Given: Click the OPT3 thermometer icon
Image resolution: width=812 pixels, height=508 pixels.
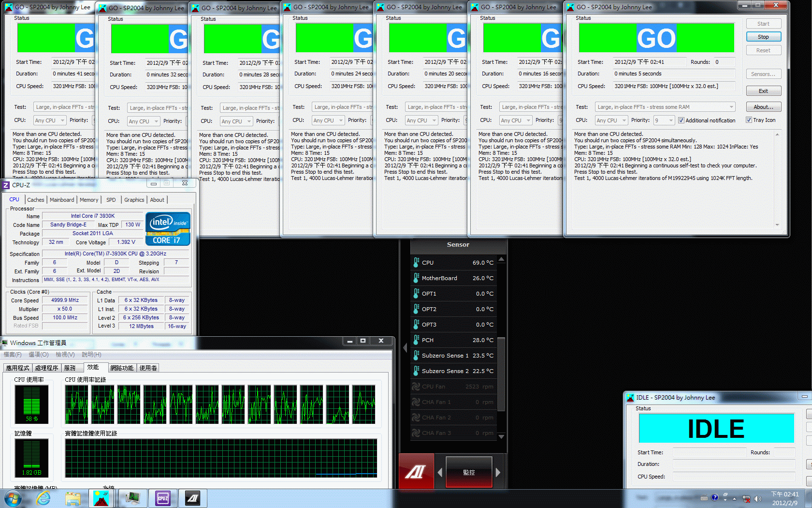Looking at the screenshot, I should tap(416, 324).
